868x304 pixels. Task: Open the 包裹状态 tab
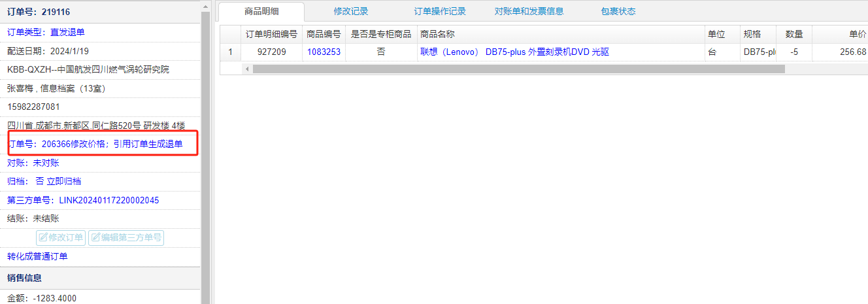point(618,11)
